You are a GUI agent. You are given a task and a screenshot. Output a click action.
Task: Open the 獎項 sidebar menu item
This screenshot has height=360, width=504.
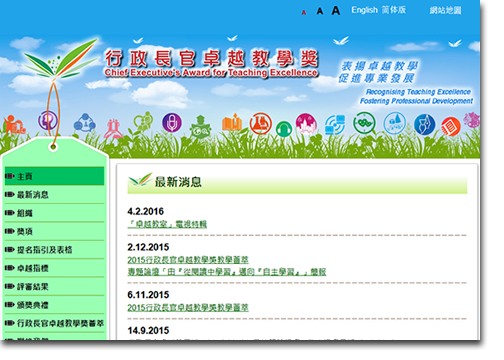[54, 231]
